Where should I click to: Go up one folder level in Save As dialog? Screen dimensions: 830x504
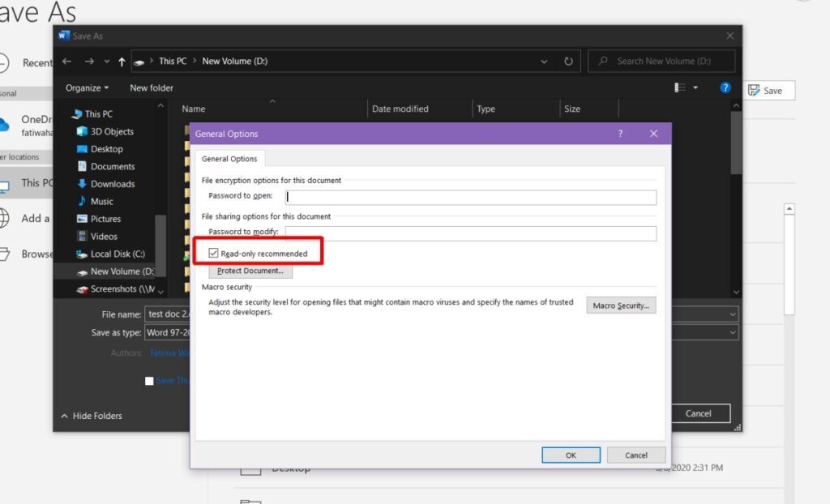click(x=121, y=61)
